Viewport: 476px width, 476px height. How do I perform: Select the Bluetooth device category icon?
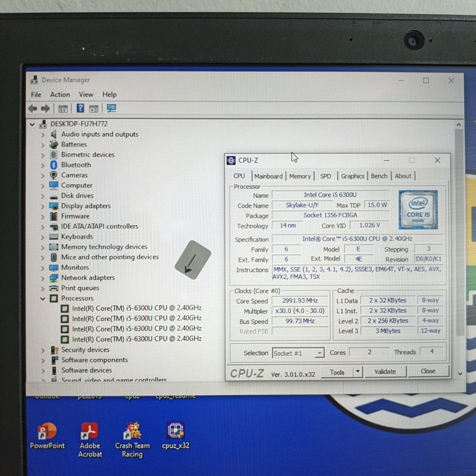54,165
